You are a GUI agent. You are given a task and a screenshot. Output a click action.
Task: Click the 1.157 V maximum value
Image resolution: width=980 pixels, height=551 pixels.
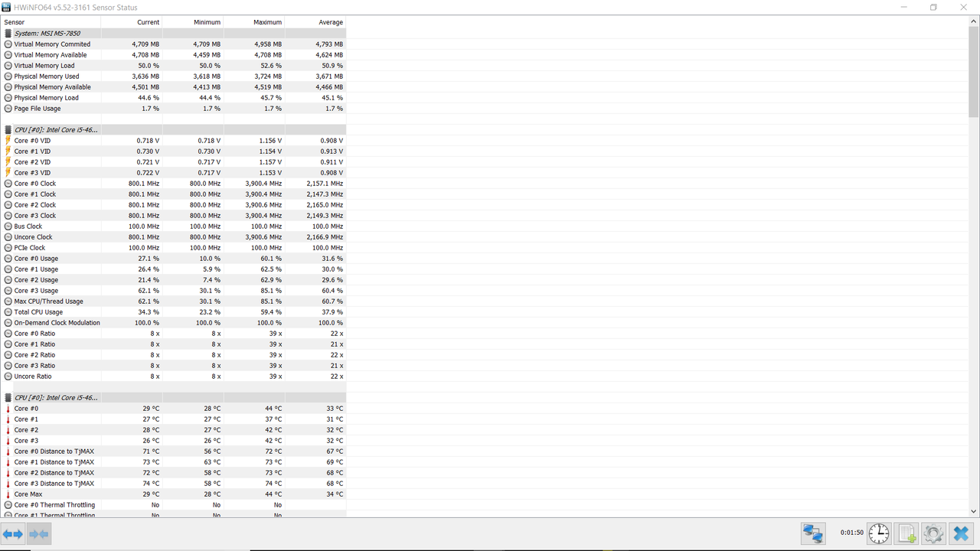270,162
